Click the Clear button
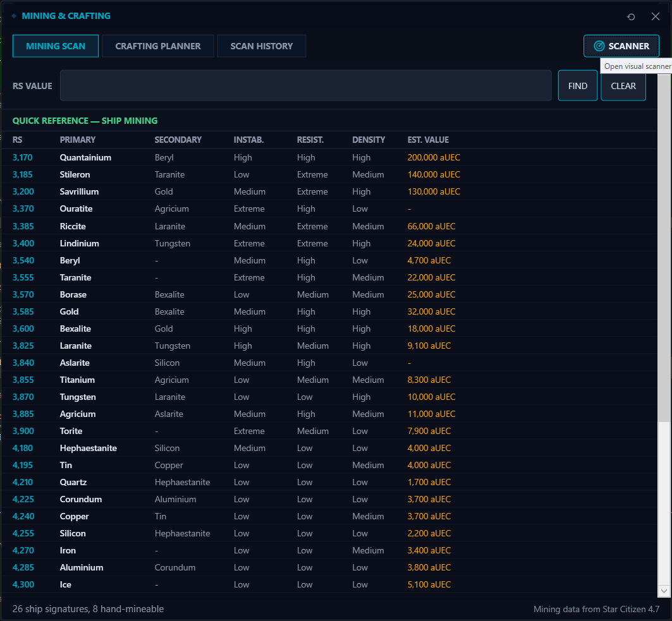 [623, 86]
